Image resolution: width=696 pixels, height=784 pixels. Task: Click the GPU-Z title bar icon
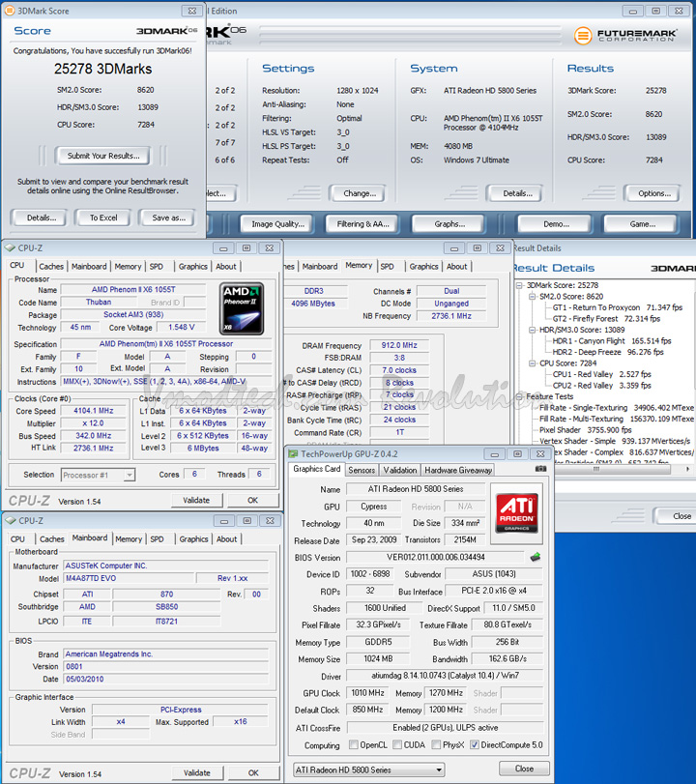[294, 454]
